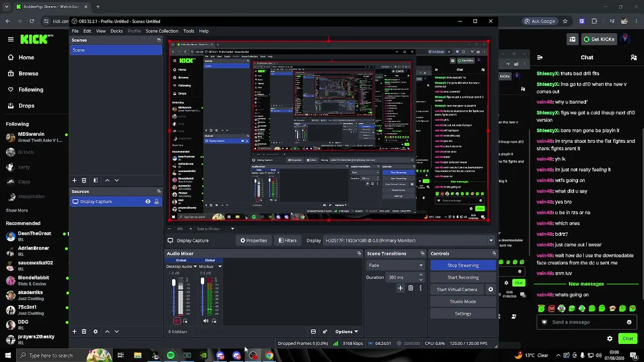Add a scene transition with plus icon

(400, 288)
